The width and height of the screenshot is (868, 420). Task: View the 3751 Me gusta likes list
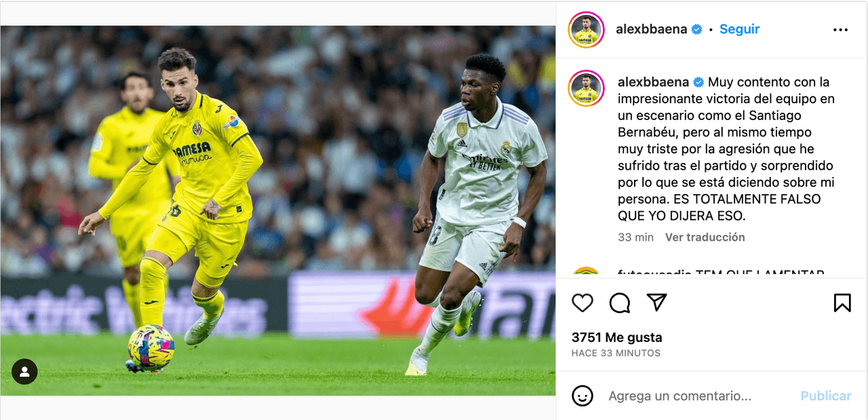[616, 337]
